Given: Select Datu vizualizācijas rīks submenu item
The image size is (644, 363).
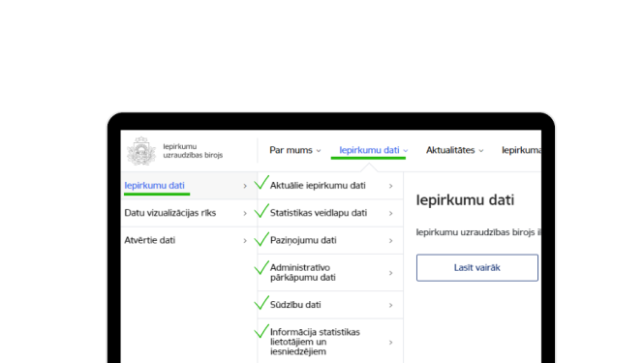Looking at the screenshot, I should [170, 213].
